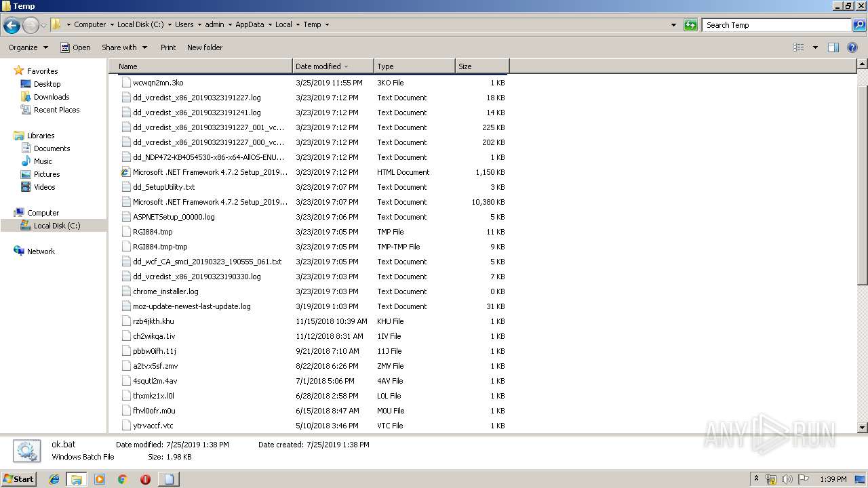
Task: Sort by the Name column header
Action: point(201,66)
